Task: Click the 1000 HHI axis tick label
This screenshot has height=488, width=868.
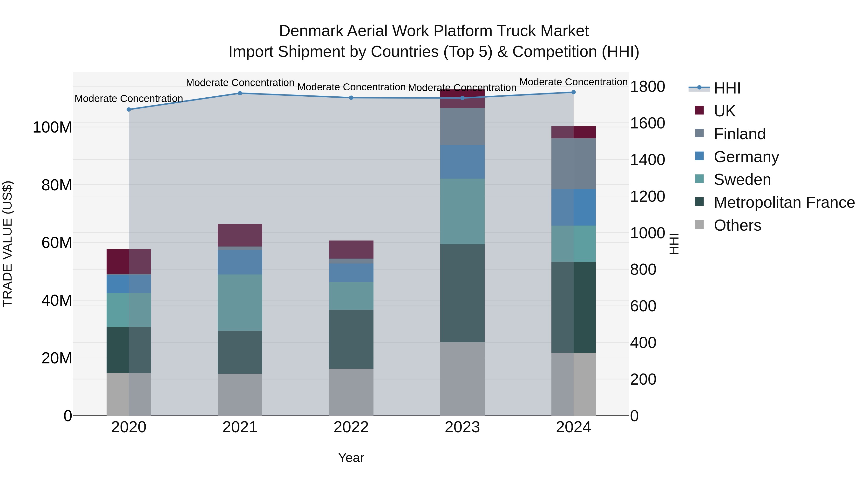Action: tap(648, 233)
